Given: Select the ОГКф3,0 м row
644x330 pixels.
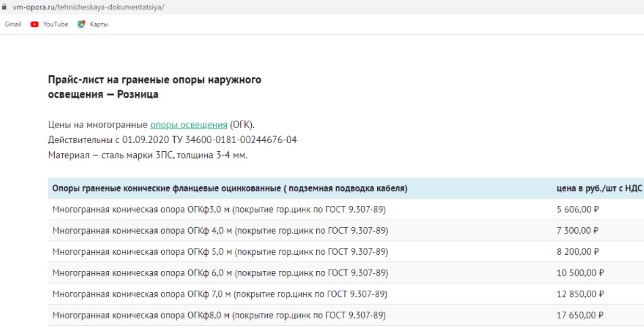Looking at the screenshot, I should pos(346,209).
